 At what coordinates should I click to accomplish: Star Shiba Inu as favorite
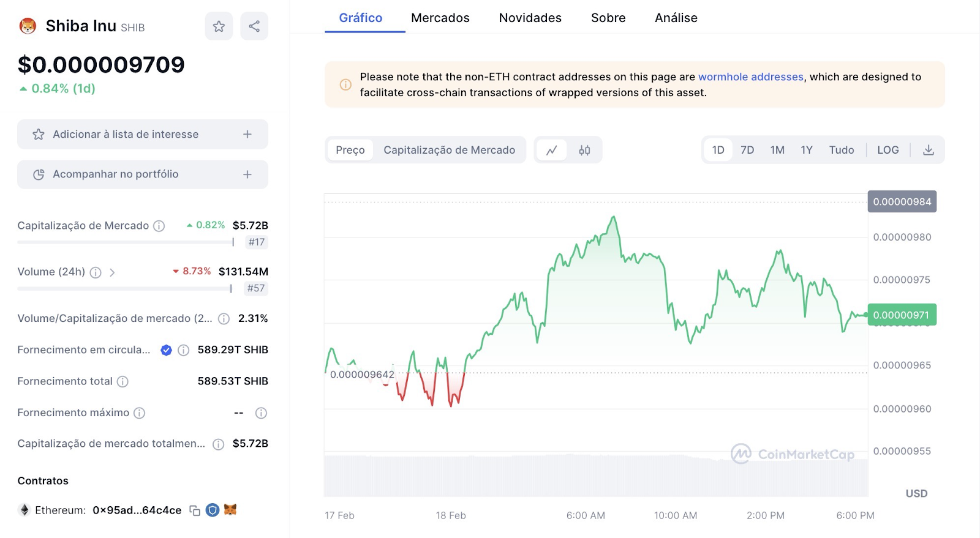(x=219, y=26)
